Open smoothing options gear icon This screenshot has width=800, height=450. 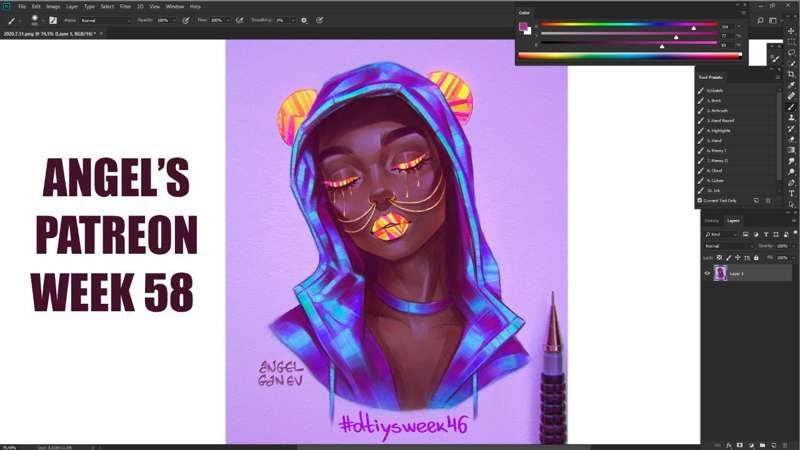(304, 20)
